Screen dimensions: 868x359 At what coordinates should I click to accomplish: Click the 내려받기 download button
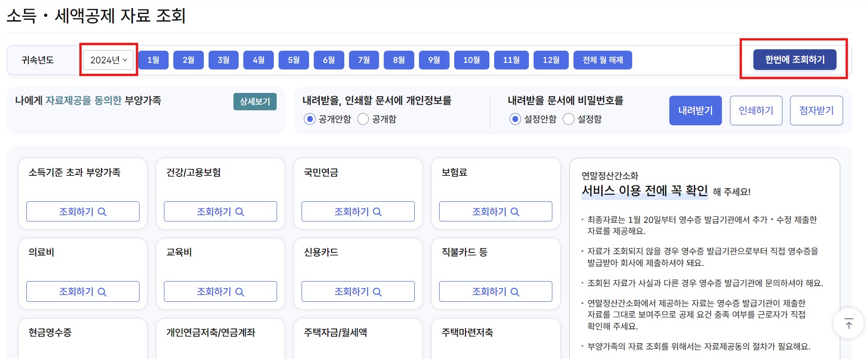click(x=695, y=110)
